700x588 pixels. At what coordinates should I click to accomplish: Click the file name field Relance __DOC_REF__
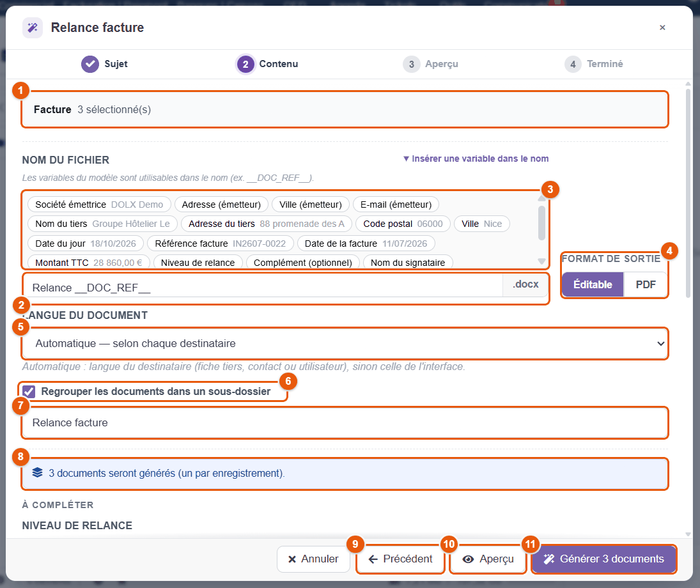[263, 288]
